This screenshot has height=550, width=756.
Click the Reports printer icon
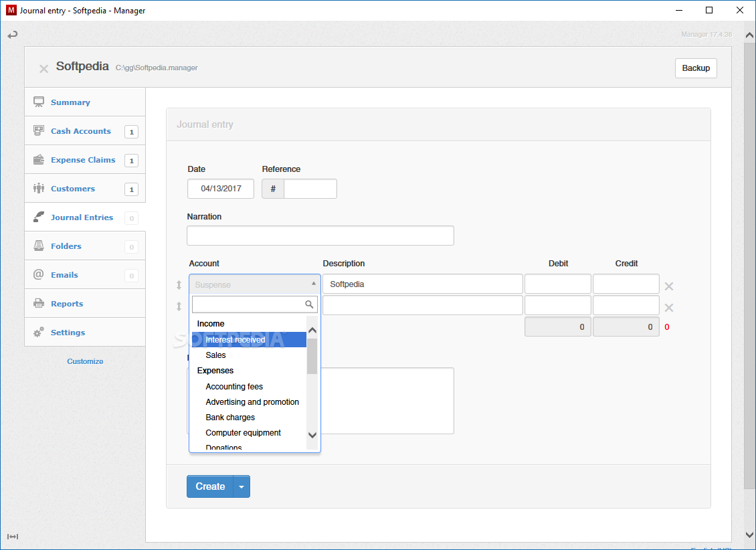[x=39, y=303]
